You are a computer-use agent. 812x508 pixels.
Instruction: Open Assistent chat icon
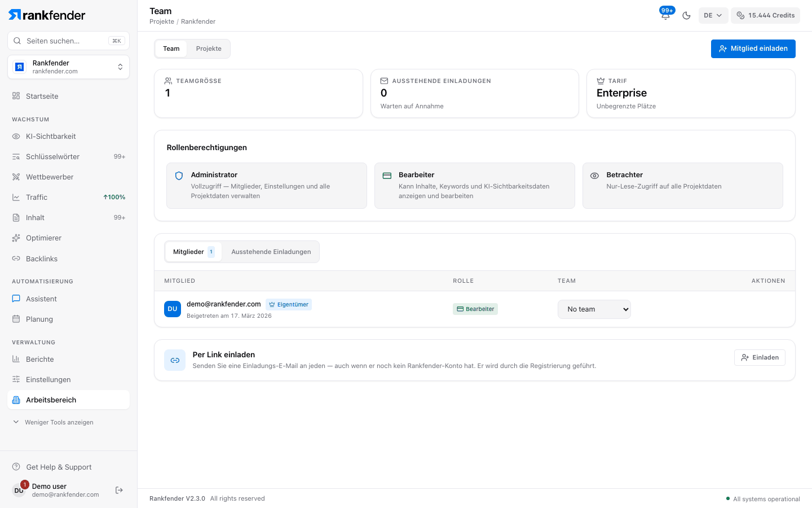tap(16, 299)
